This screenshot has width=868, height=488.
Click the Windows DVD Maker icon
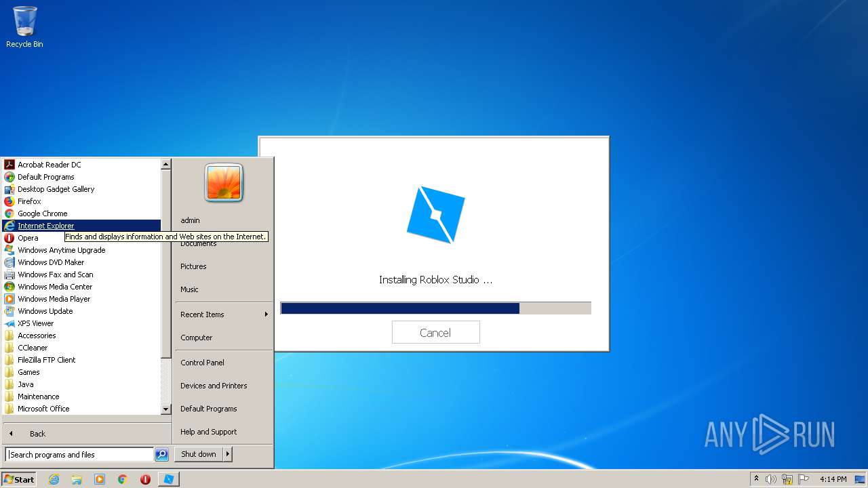(9, 262)
